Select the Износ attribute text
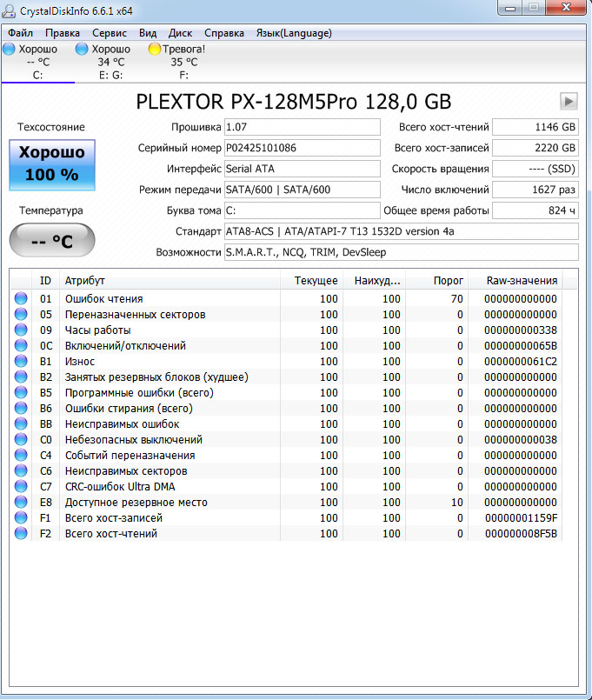Image resolution: width=592 pixels, height=700 pixels. click(80, 361)
